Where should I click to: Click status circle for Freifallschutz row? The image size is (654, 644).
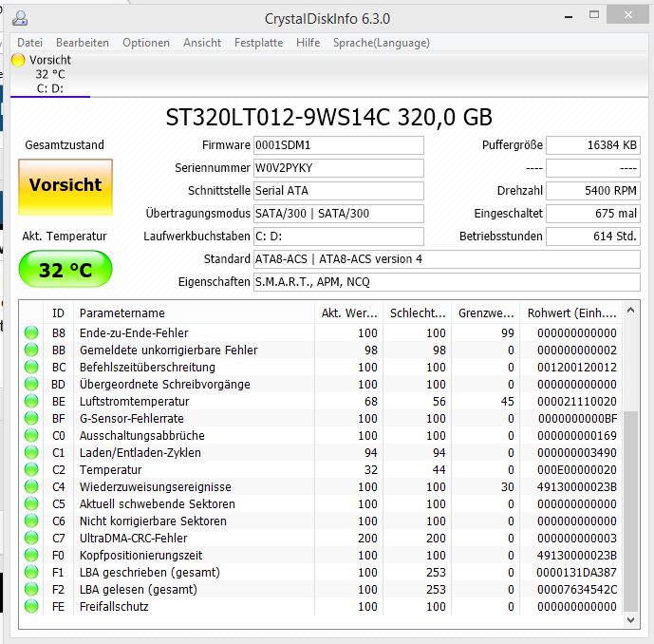pyautogui.click(x=31, y=606)
